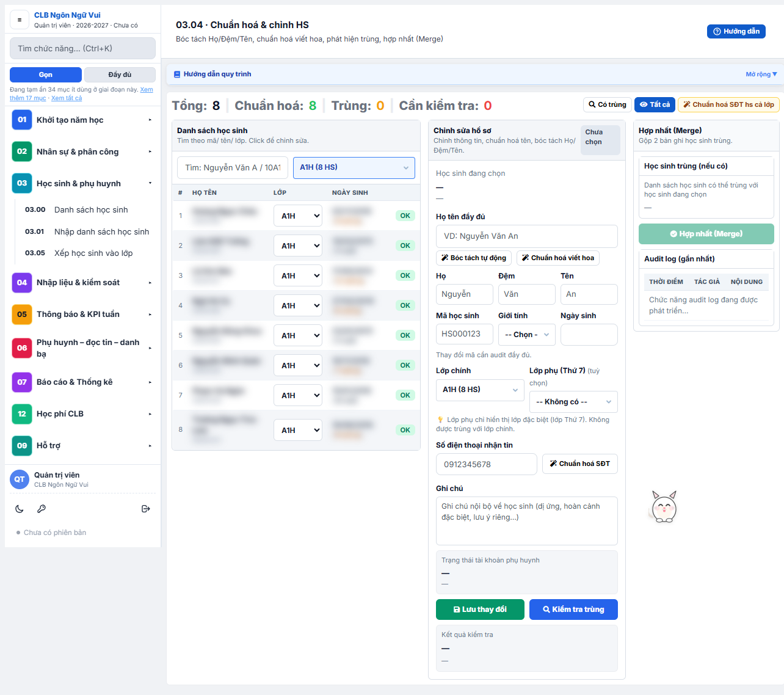
Task: Click the cat mascot icon
Action: click(x=664, y=507)
